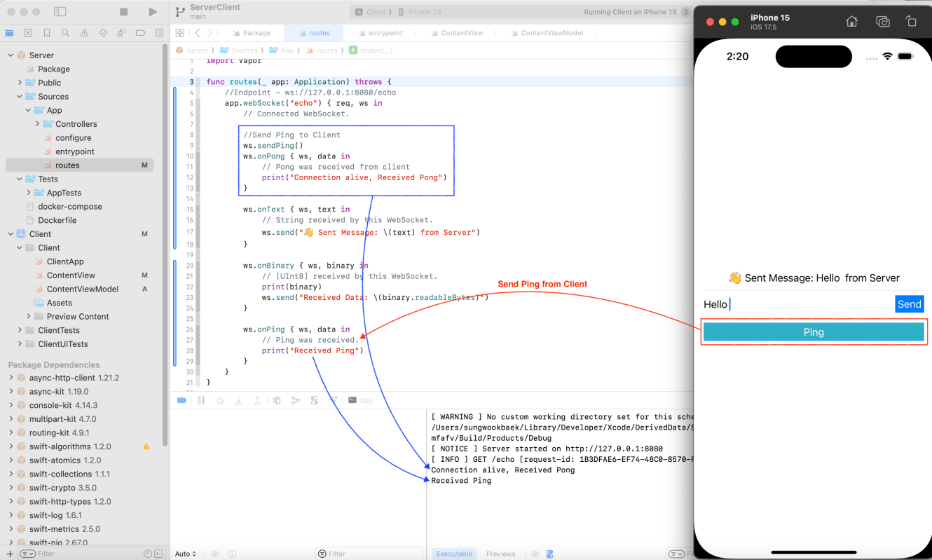Toggle breakpoints activation in debug bar
Viewport: 932px width, 560px height.
pos(181,400)
